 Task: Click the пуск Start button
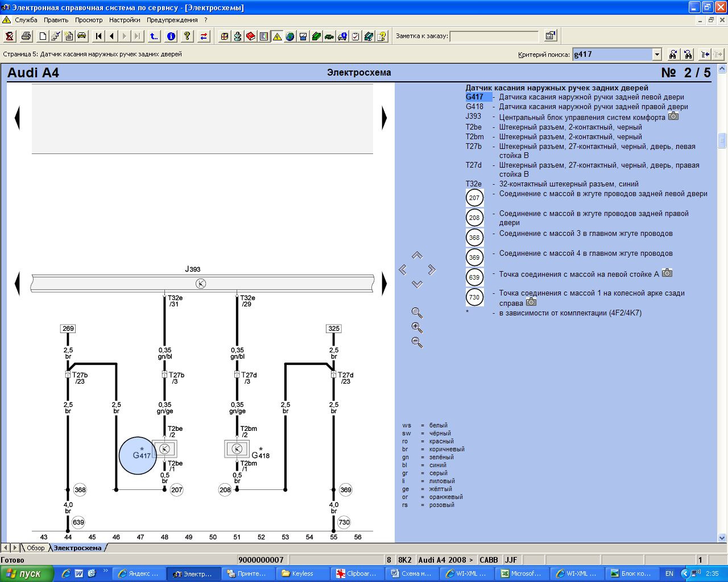click(27, 573)
